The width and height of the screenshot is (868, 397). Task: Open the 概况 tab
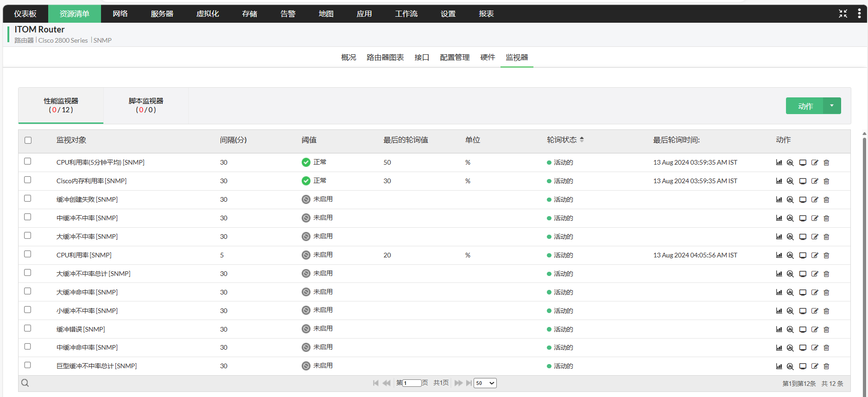[x=348, y=58]
